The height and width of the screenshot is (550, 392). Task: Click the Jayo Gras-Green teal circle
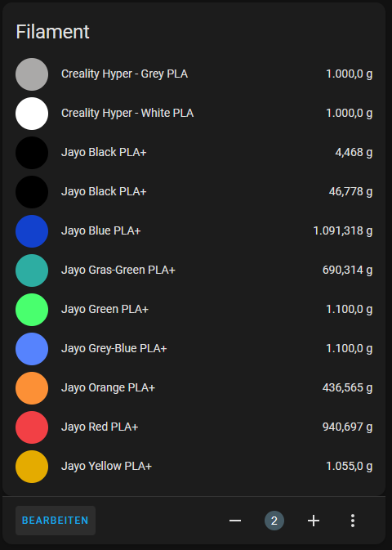(32, 271)
